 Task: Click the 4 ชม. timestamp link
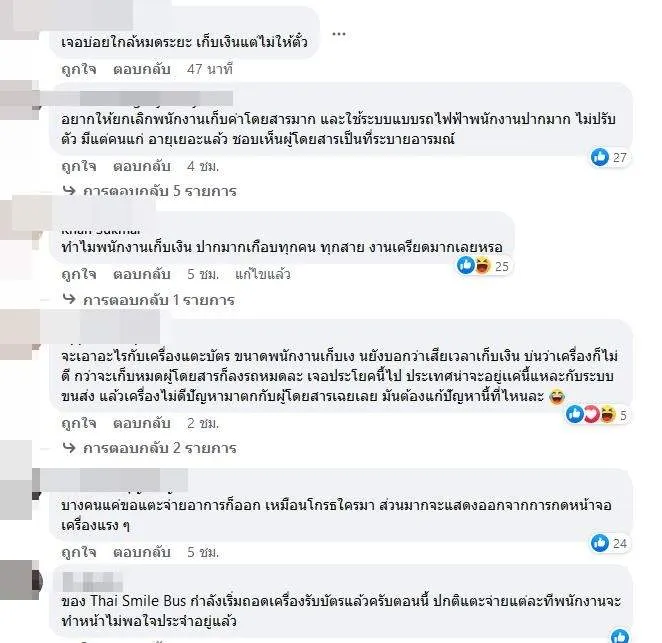pos(203,166)
